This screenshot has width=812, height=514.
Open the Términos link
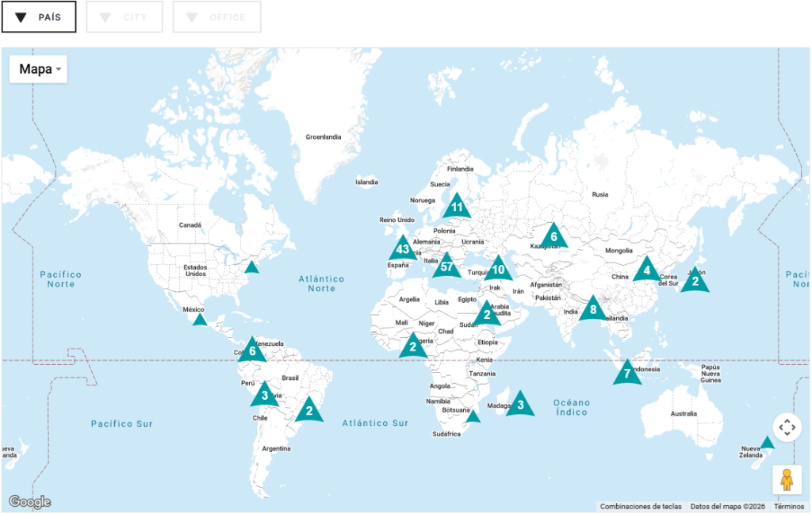[x=789, y=507]
